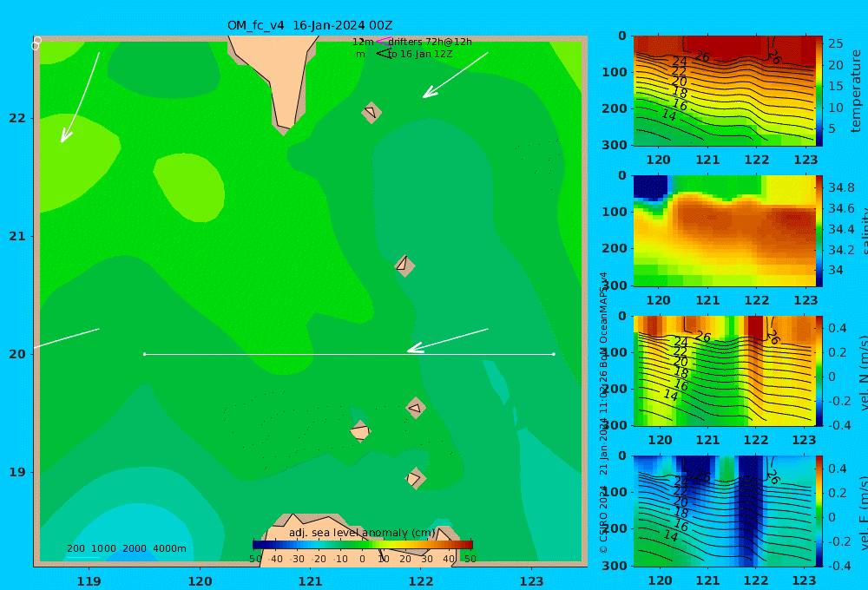Click longitude tick '120' on the main map

tap(200, 581)
